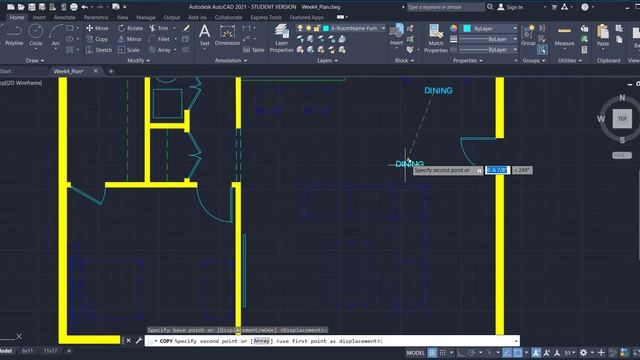
Task: Toggle MODEL space button
Action: point(416,353)
